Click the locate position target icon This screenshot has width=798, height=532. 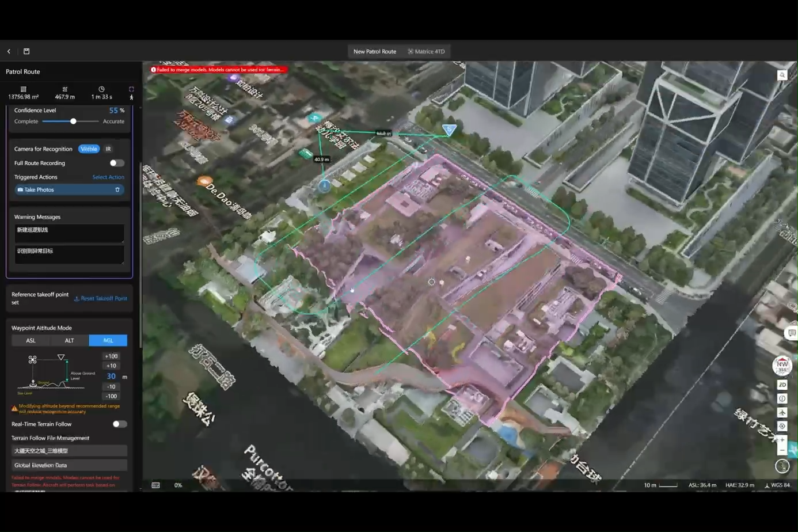tap(782, 425)
